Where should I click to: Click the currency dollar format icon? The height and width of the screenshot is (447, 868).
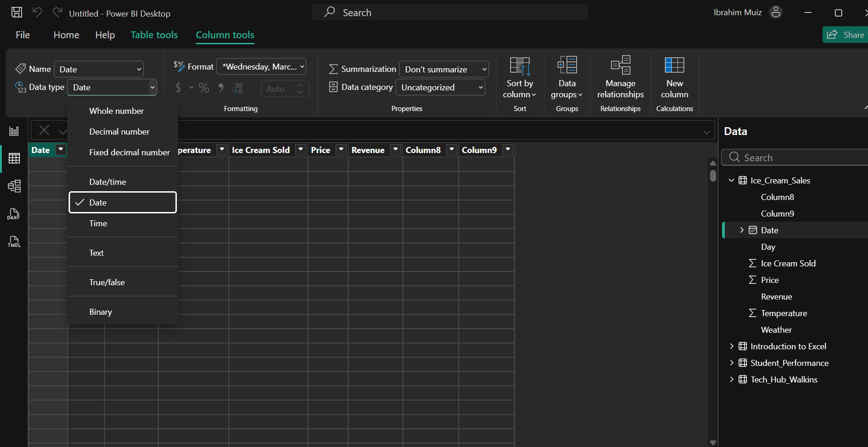click(x=178, y=88)
